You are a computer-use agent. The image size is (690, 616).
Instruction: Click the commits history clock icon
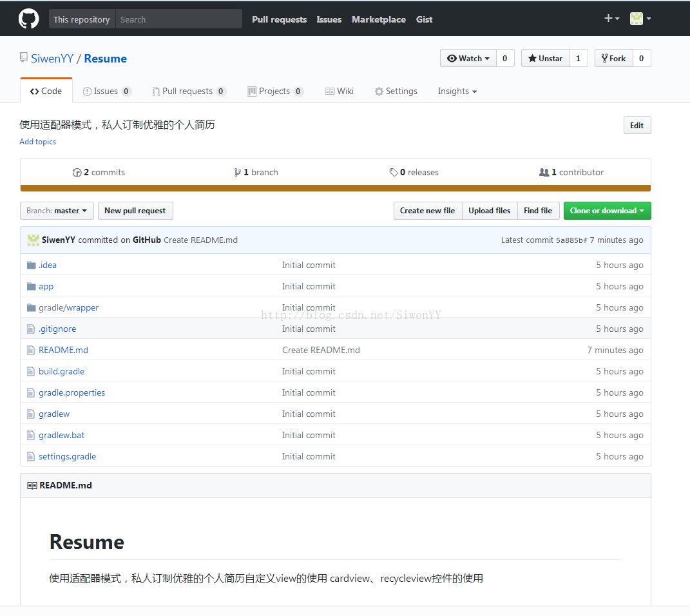77,173
